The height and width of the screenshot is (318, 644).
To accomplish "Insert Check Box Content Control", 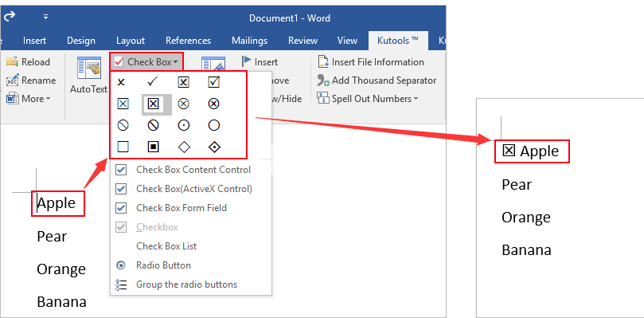I will coord(190,170).
